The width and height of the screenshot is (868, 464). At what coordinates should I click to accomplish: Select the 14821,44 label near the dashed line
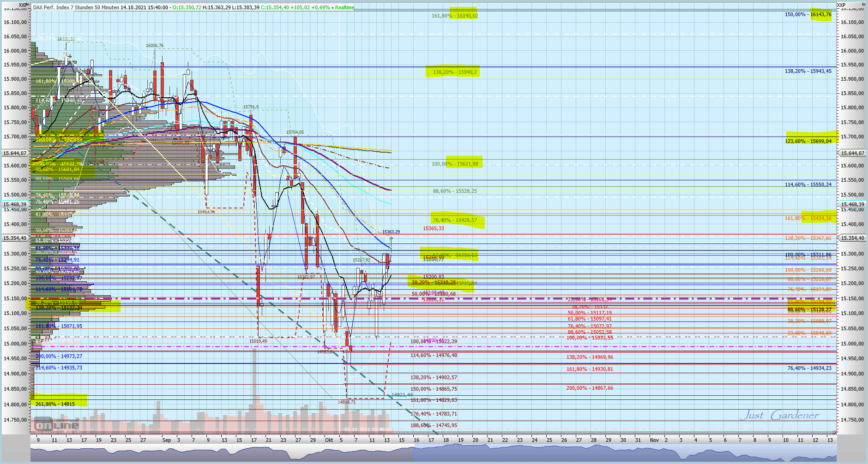pos(402,395)
